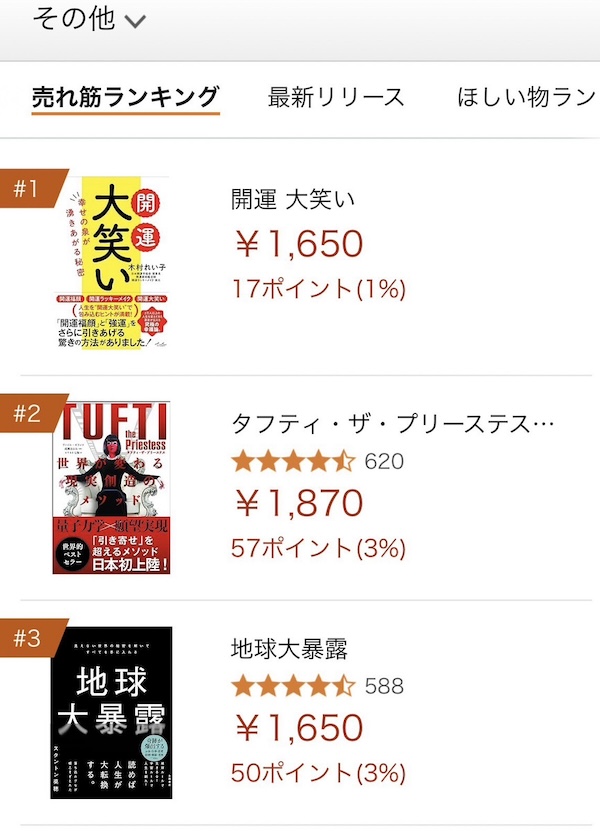Click the 開運 大笑い title link
Image resolution: width=600 pixels, height=831 pixels.
pyautogui.click(x=292, y=199)
